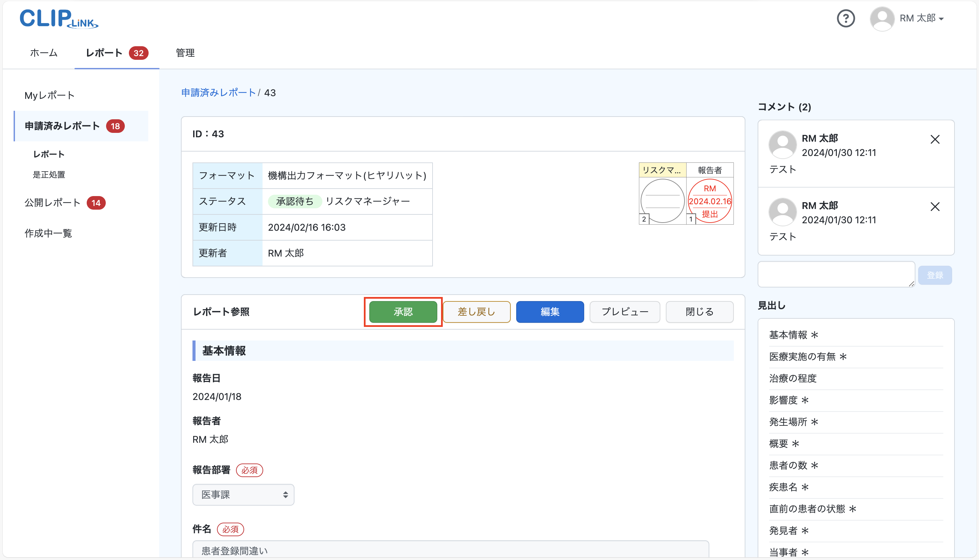Switch to the 管理 tab
979x560 pixels.
coord(185,53)
